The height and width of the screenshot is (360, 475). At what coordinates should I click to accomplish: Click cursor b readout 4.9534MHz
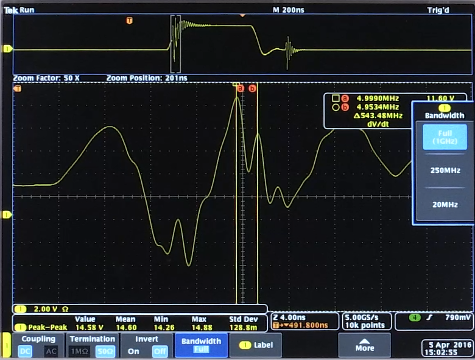[378, 107]
